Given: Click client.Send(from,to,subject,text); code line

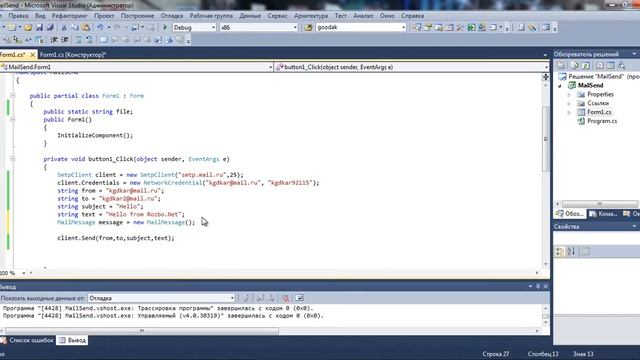Looking at the screenshot, I should [x=116, y=238].
